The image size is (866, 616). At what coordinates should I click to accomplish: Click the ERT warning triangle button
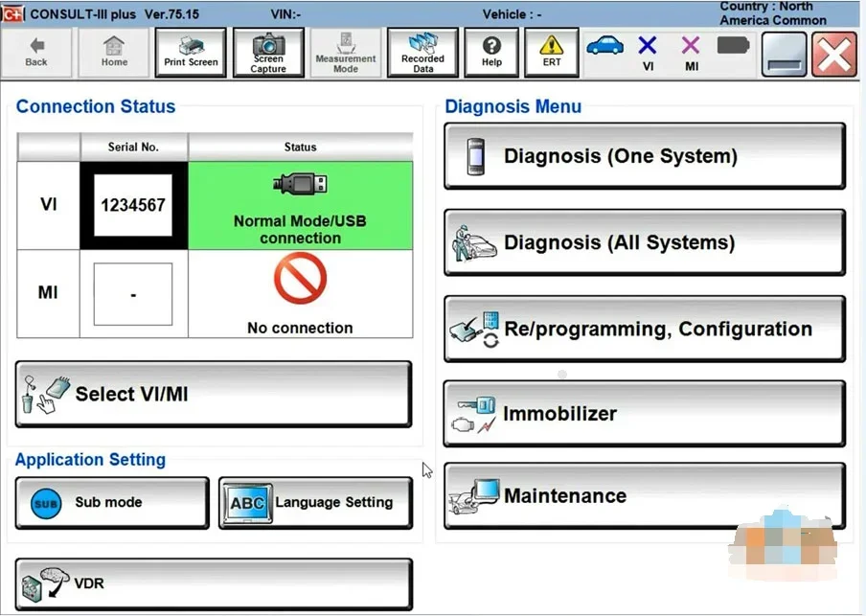click(552, 53)
